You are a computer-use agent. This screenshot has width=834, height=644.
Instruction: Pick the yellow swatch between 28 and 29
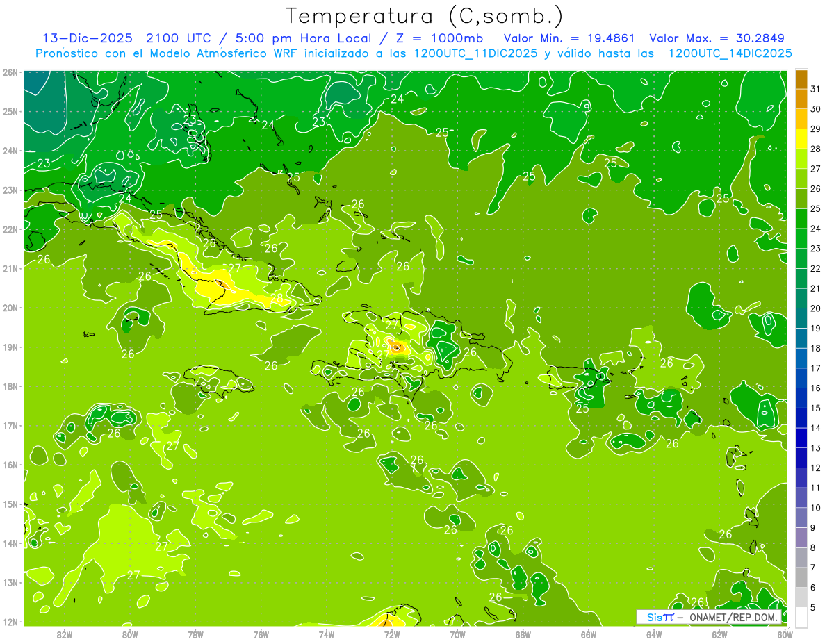(801, 139)
